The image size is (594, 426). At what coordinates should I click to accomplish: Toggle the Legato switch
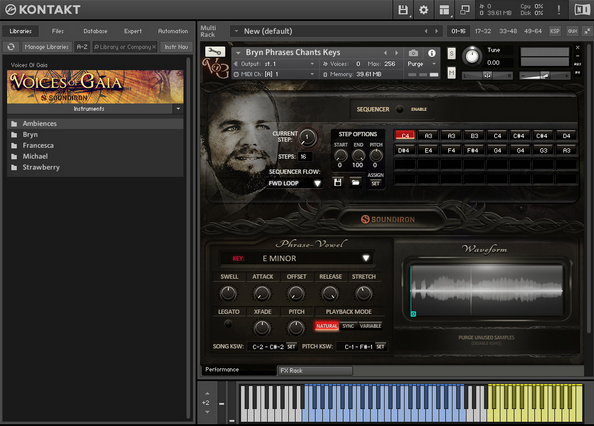click(x=228, y=324)
